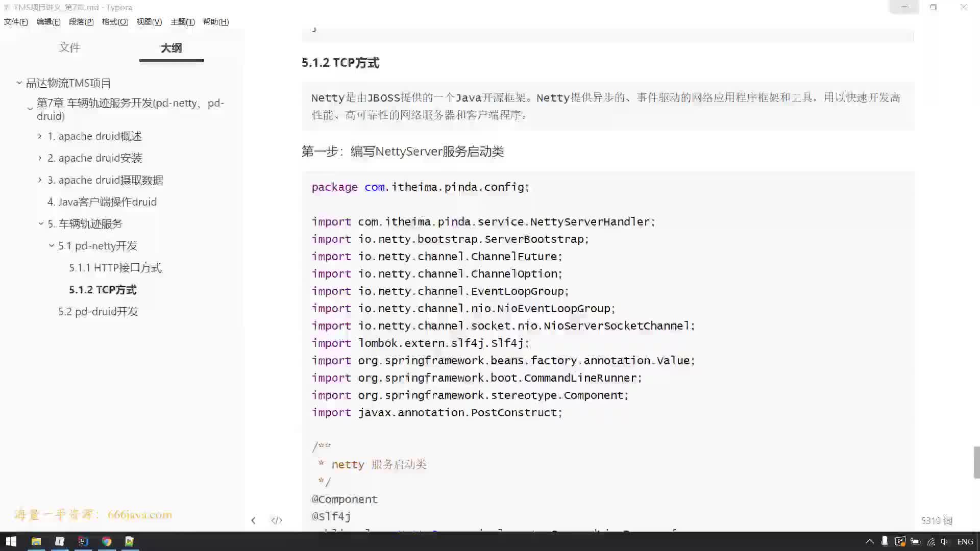
Task: Switch to the 大纲 outline tab
Action: 171,48
